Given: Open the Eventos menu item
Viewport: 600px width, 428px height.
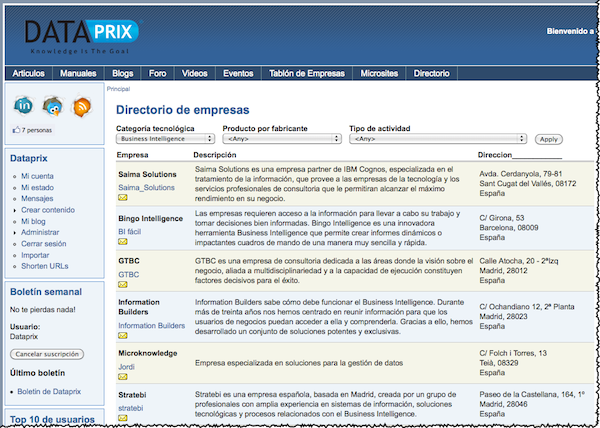Looking at the screenshot, I should [x=238, y=73].
